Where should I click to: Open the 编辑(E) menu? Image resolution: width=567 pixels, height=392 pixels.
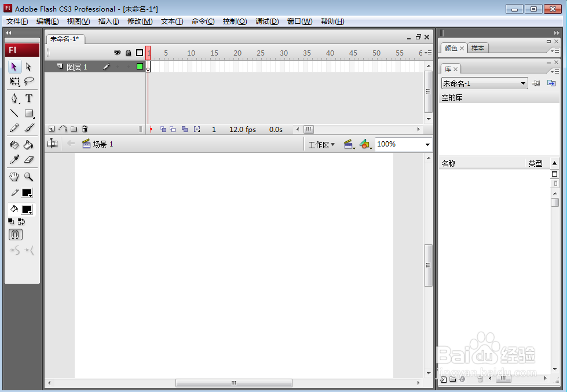pyautogui.click(x=47, y=21)
